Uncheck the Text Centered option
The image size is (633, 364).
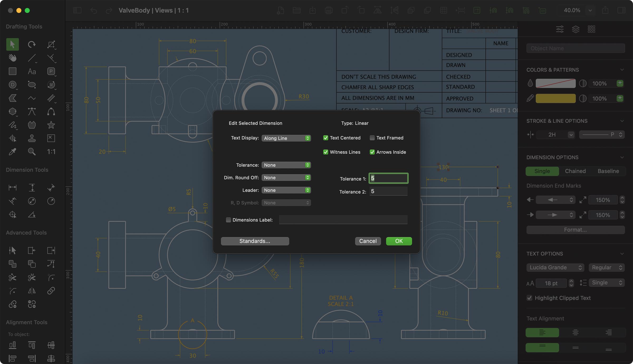pos(325,138)
